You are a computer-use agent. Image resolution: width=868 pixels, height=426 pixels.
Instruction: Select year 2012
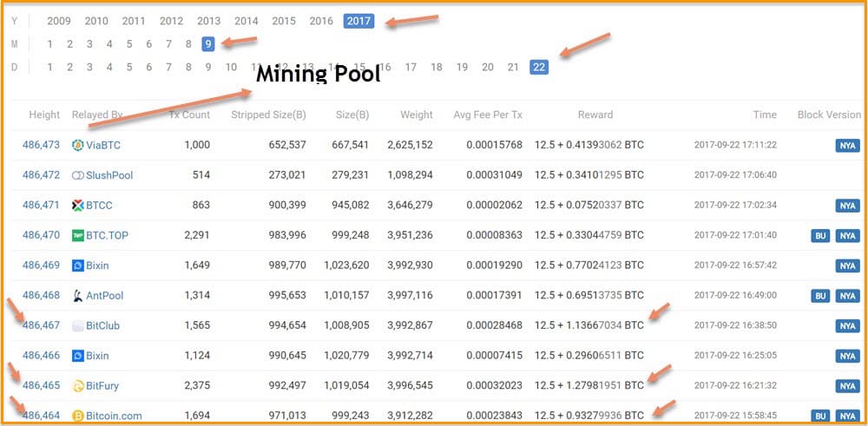(171, 21)
